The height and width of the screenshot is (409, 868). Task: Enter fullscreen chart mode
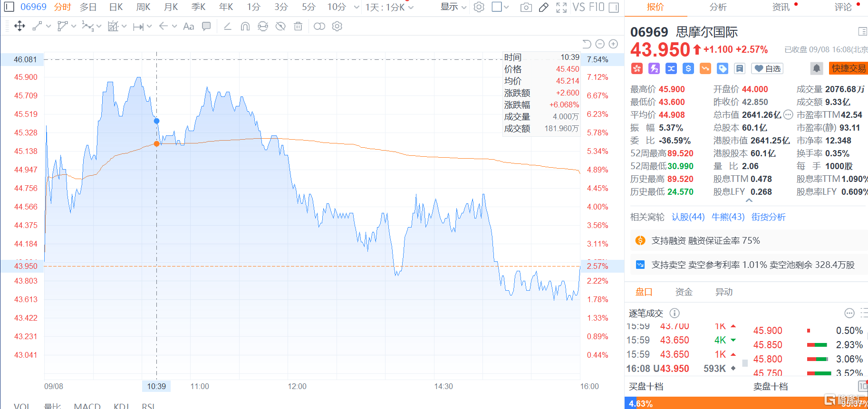point(561,7)
